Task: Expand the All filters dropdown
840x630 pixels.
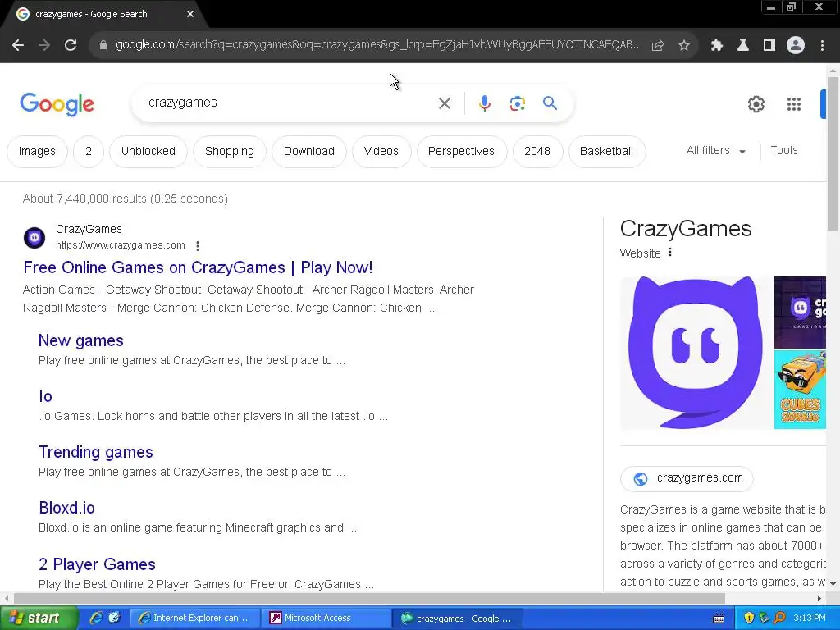Action: [x=715, y=151]
